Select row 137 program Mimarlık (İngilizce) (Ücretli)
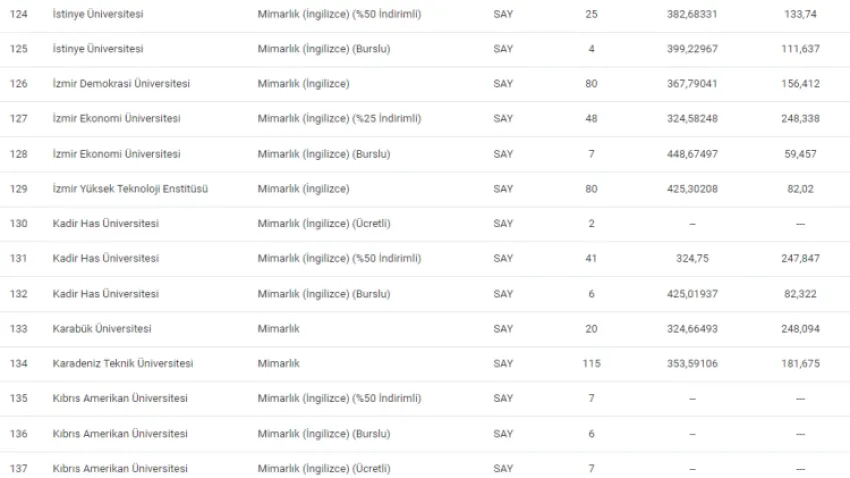 tap(324, 468)
